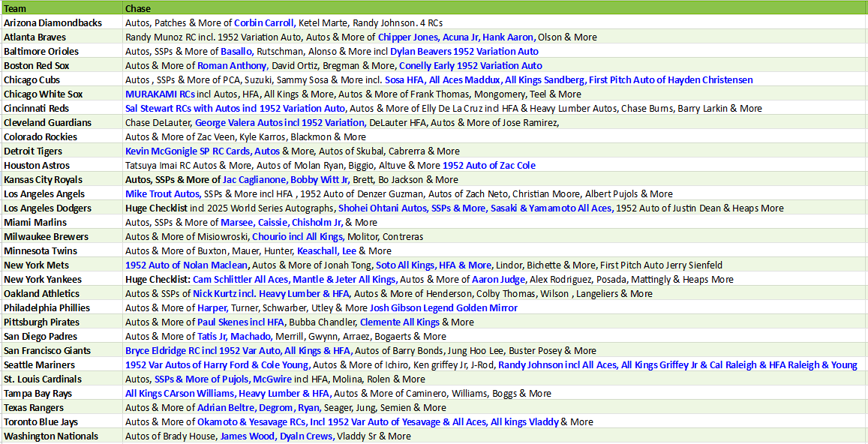This screenshot has width=868, height=444.
Task: Click the Los Angeles Angels team cell
Action: click(62, 193)
